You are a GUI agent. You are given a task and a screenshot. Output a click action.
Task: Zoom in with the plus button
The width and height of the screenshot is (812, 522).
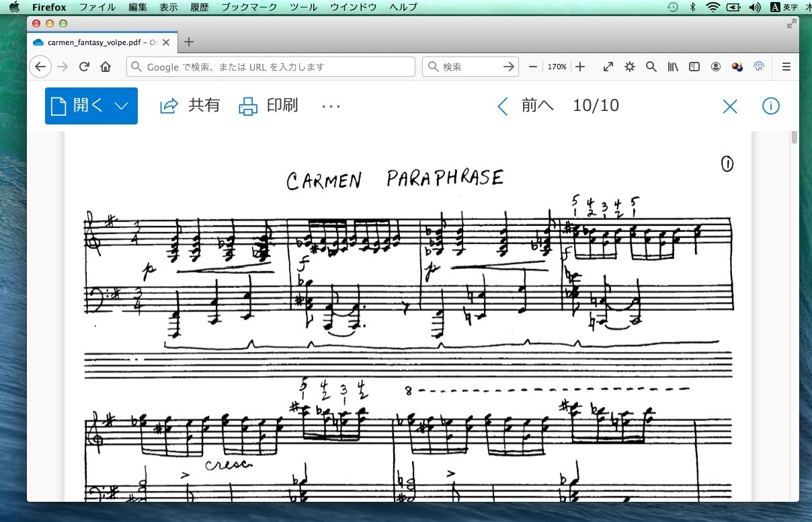[x=581, y=67]
